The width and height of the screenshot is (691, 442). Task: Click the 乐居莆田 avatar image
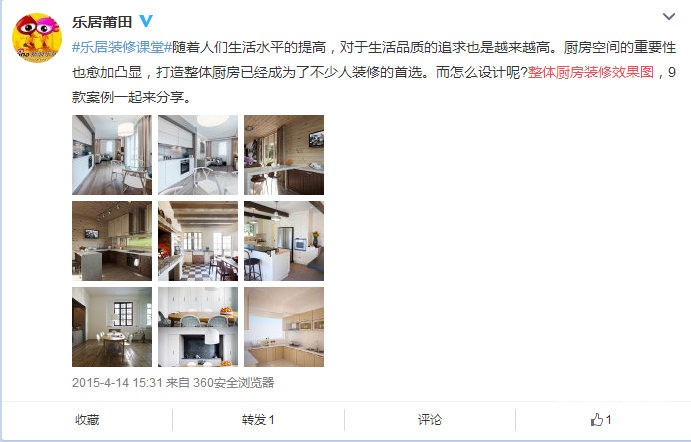[x=37, y=38]
